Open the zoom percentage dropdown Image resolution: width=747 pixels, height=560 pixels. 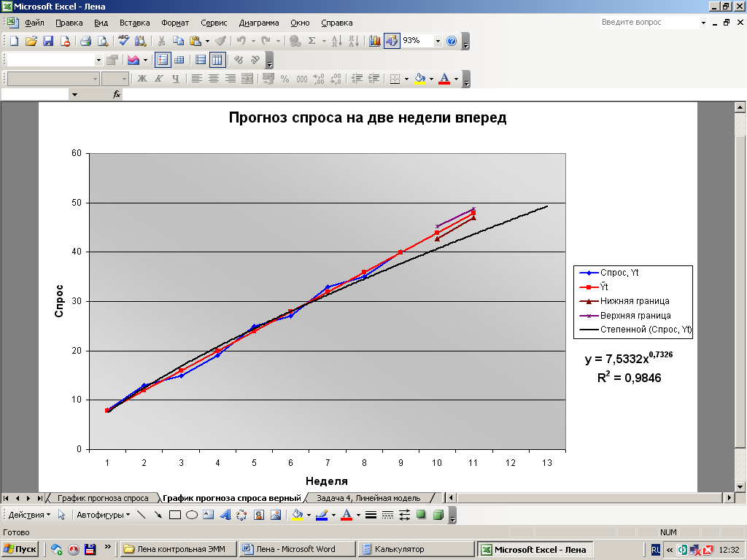[438, 41]
